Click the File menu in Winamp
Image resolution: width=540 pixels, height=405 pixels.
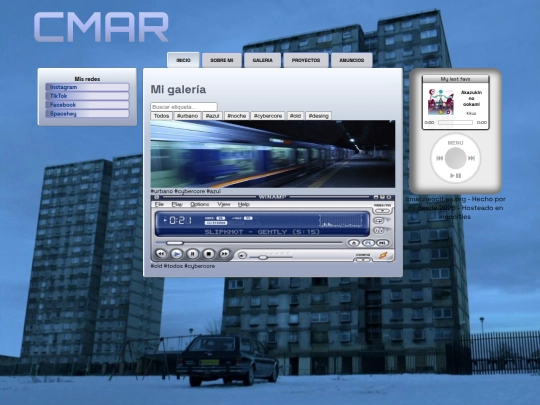pyautogui.click(x=159, y=204)
